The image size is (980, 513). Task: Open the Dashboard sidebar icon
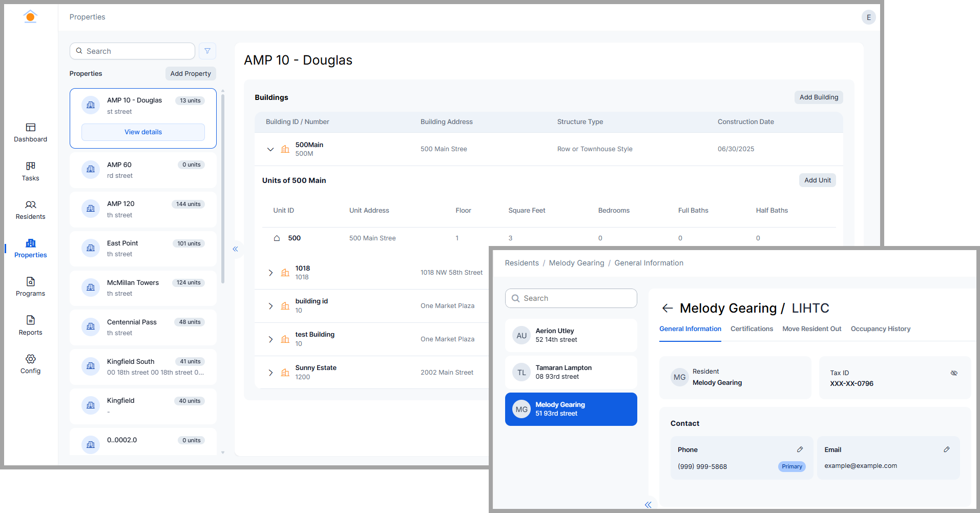click(x=30, y=128)
